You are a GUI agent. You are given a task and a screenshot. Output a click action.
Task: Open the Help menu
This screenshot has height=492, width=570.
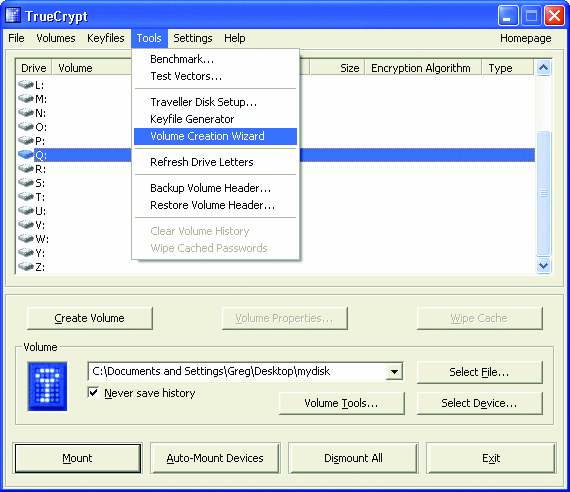click(234, 38)
